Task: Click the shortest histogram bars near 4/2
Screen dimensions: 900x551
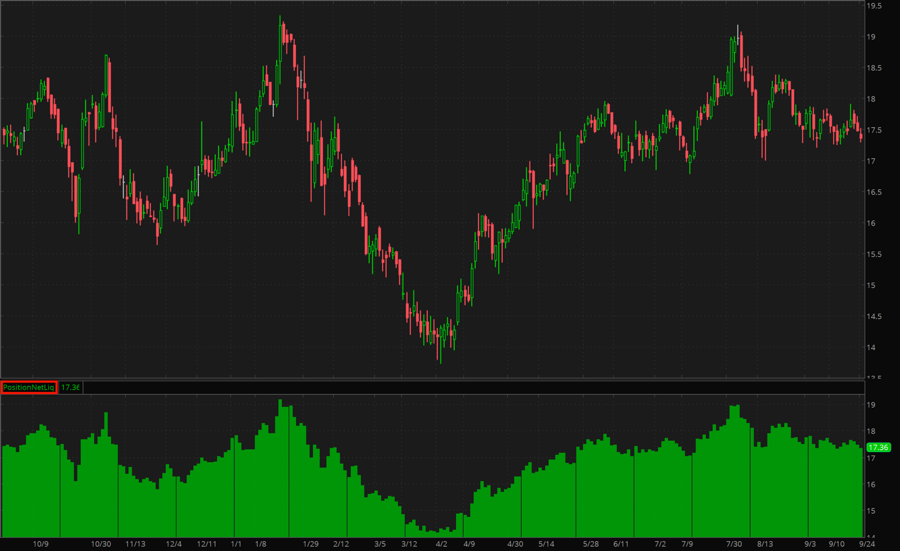Action: (x=436, y=531)
